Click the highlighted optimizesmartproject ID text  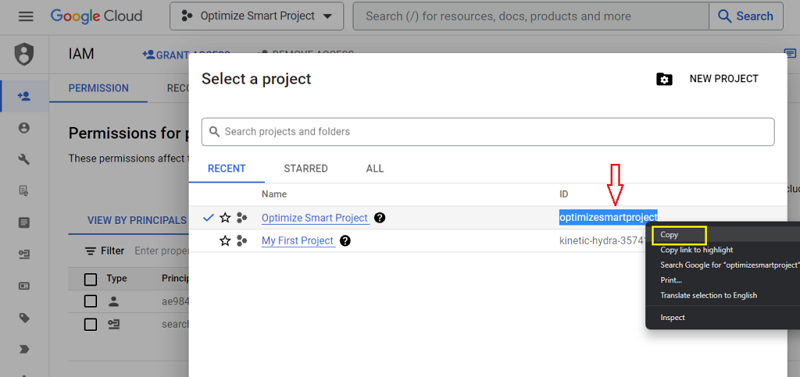point(608,217)
